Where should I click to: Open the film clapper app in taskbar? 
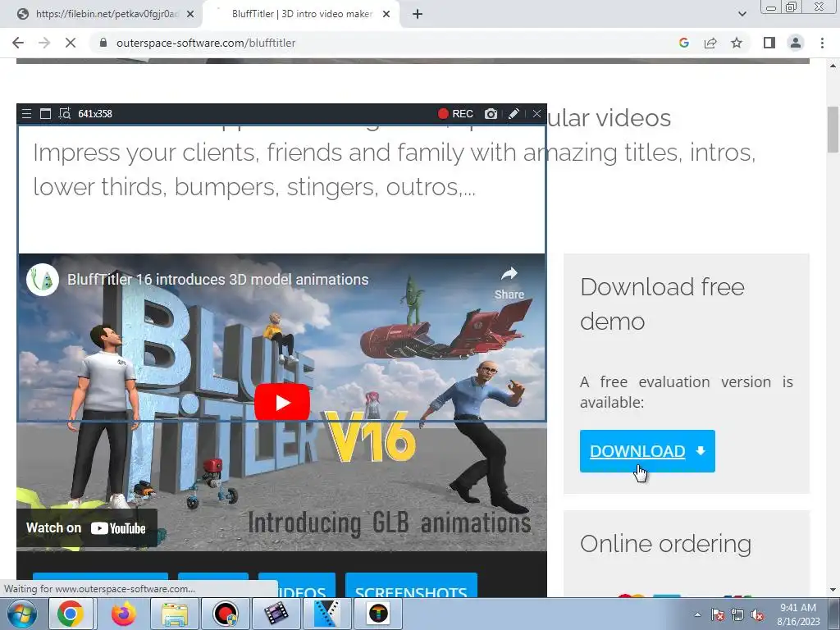276,614
